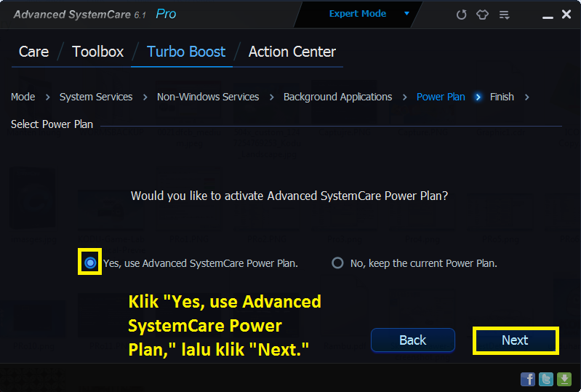Click the chevron after System Services
581x392 pixels.
(145, 97)
